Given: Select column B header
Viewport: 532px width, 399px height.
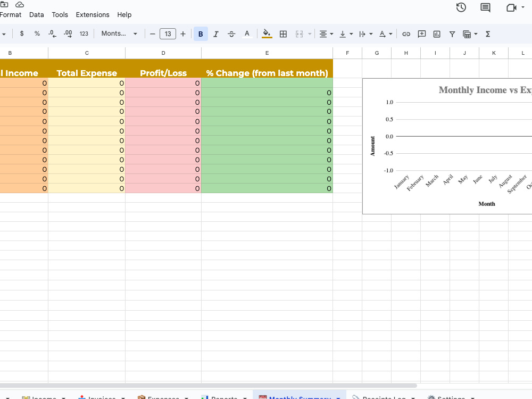Looking at the screenshot, I should tap(24, 53).
